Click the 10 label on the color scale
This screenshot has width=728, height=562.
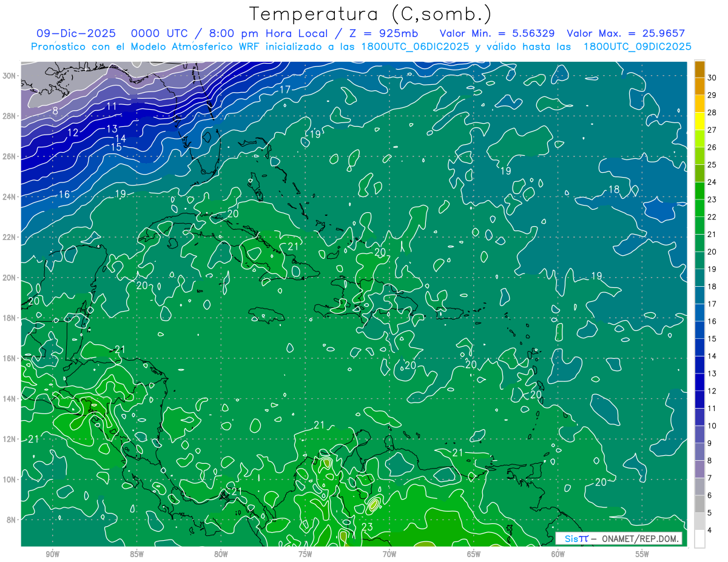[x=712, y=426]
